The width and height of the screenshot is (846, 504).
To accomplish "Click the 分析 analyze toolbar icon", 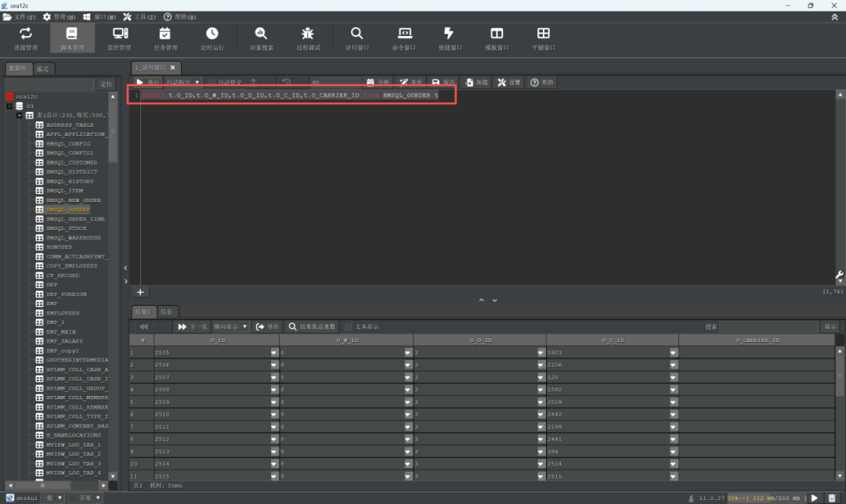I will (378, 82).
